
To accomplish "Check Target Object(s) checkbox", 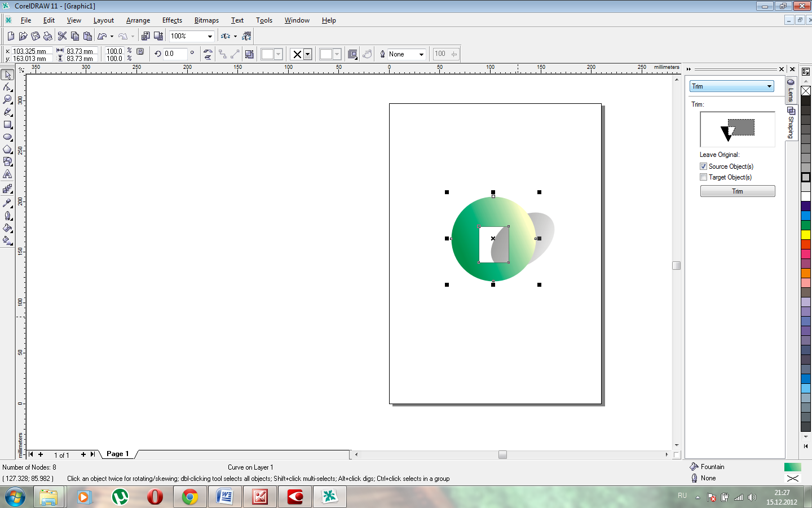I will pos(703,177).
